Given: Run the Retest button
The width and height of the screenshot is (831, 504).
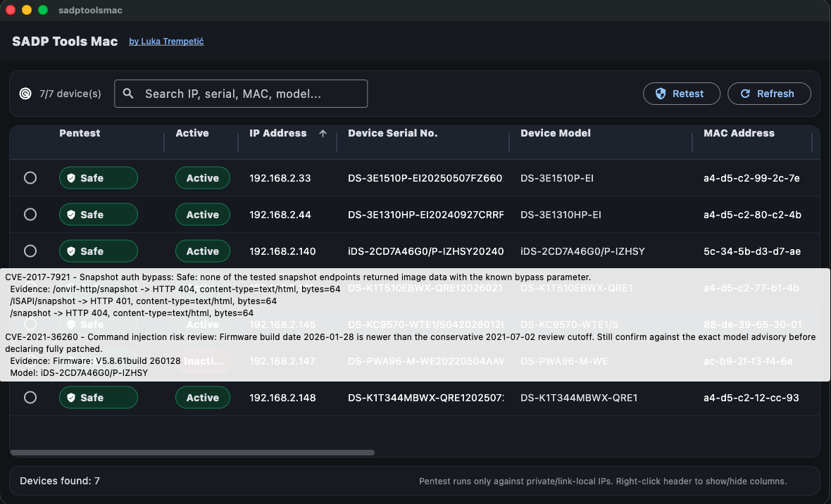Looking at the screenshot, I should coord(682,94).
